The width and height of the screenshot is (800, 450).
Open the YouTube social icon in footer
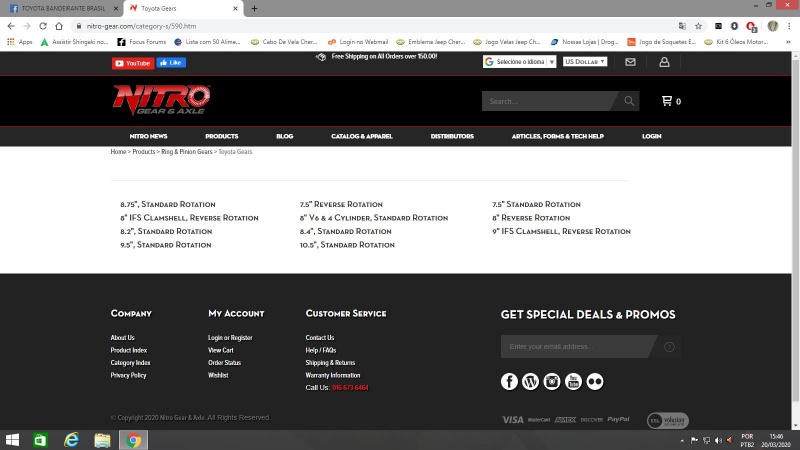[x=573, y=381]
